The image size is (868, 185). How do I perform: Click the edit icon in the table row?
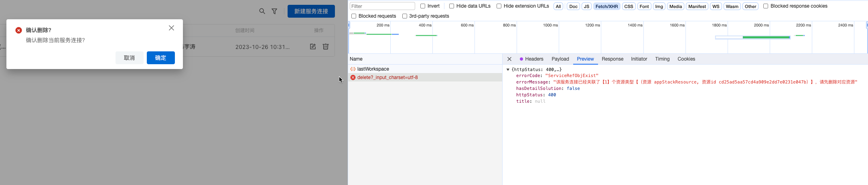(313, 47)
